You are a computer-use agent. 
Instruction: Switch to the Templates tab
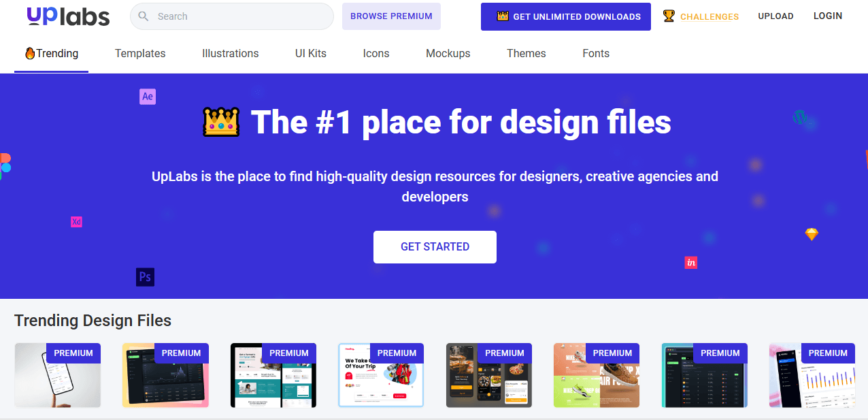click(140, 53)
